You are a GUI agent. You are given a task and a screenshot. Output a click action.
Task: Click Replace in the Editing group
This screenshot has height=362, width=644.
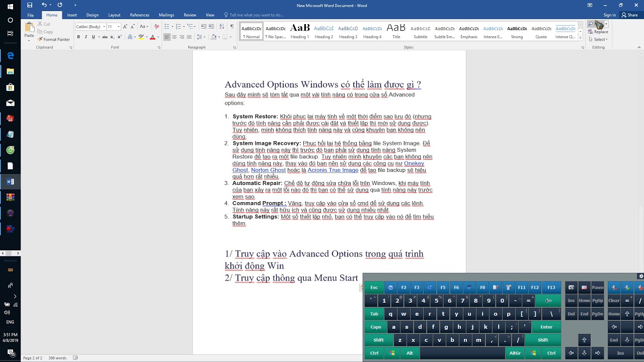(598, 32)
